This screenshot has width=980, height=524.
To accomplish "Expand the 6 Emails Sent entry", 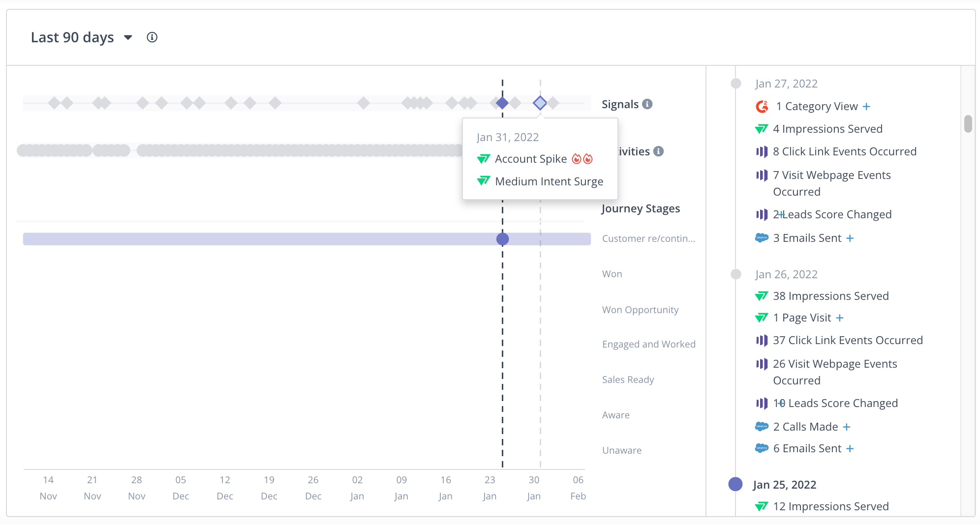I will coord(850,449).
